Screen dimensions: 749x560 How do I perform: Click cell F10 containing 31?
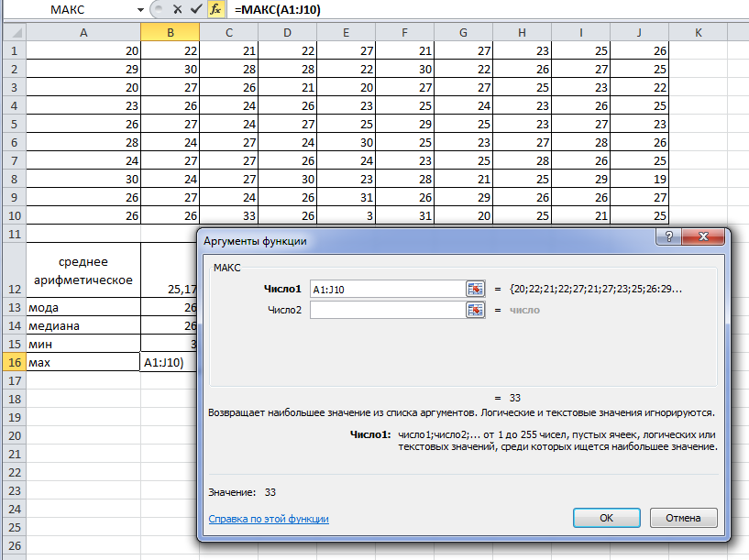click(405, 215)
